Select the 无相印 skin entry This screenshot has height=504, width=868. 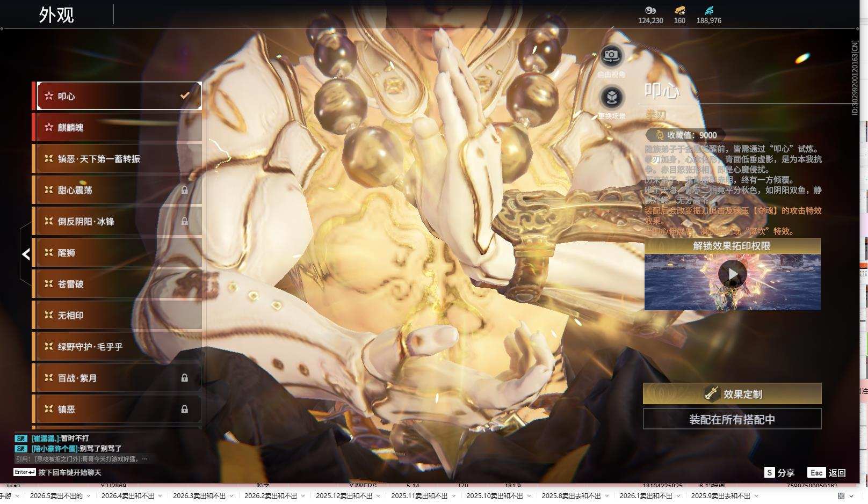click(x=117, y=315)
